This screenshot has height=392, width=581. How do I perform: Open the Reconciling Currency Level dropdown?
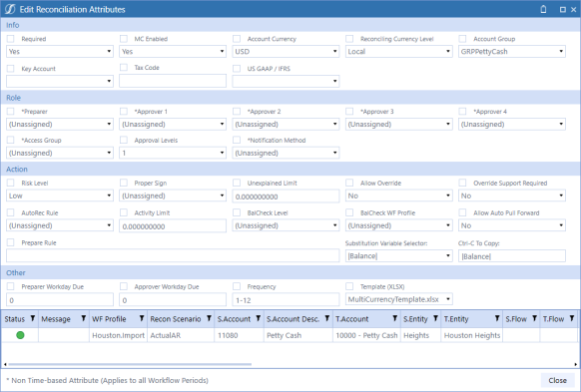[x=398, y=52]
